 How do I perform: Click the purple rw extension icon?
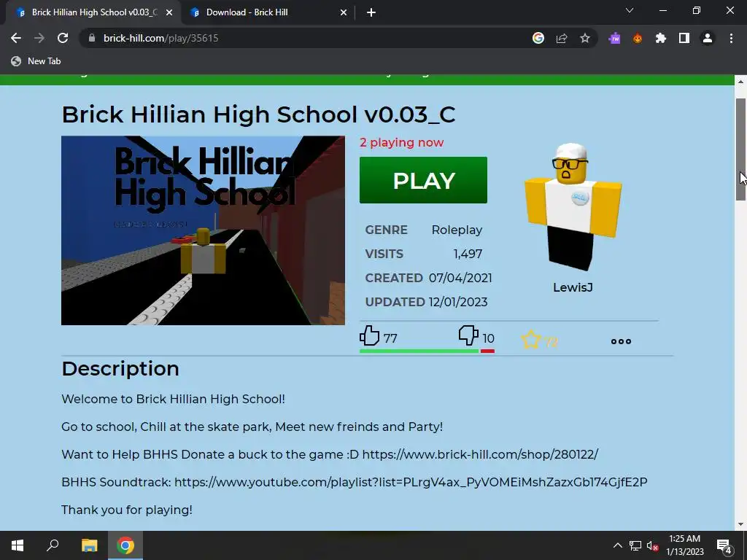coord(614,38)
